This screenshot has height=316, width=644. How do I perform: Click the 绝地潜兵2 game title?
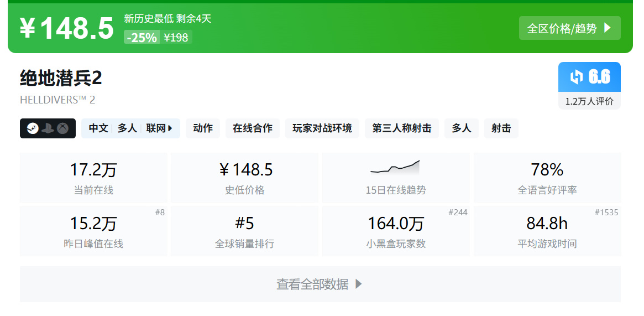(x=61, y=78)
